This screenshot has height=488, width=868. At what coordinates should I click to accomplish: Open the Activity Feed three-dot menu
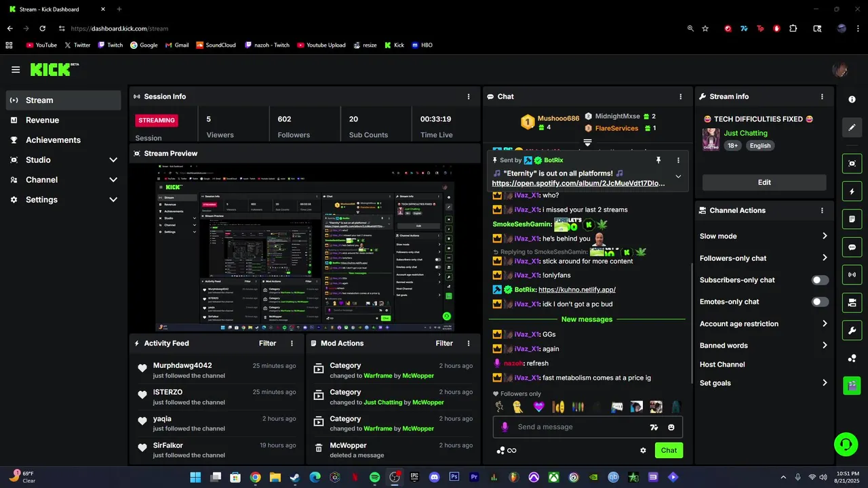click(292, 344)
